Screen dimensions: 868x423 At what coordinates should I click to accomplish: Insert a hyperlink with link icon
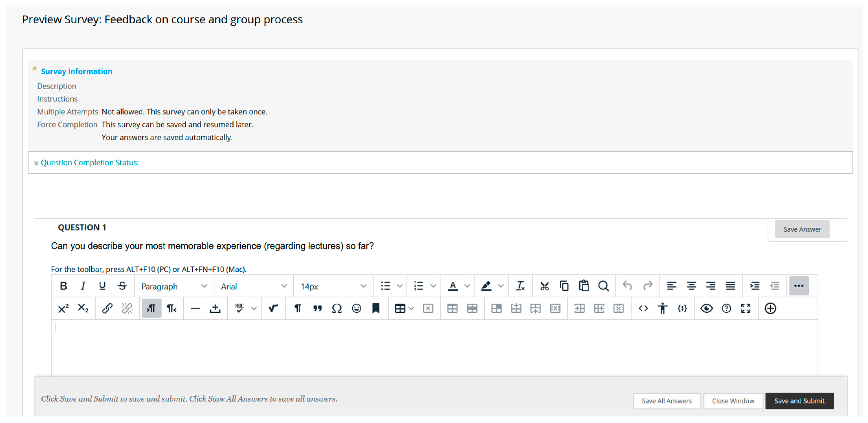(107, 308)
